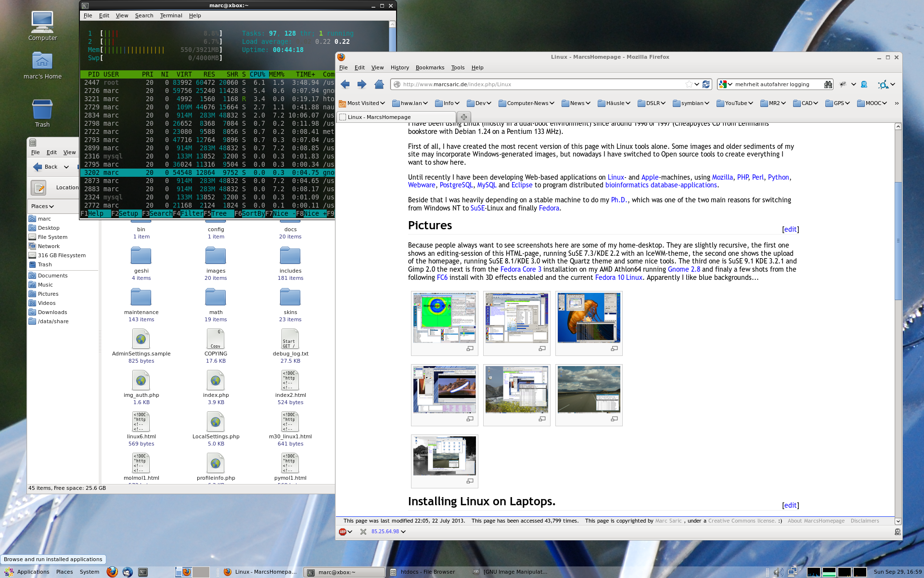The height and width of the screenshot is (578, 924).
Task: Toggle bookmark star in address bar
Action: (x=689, y=84)
